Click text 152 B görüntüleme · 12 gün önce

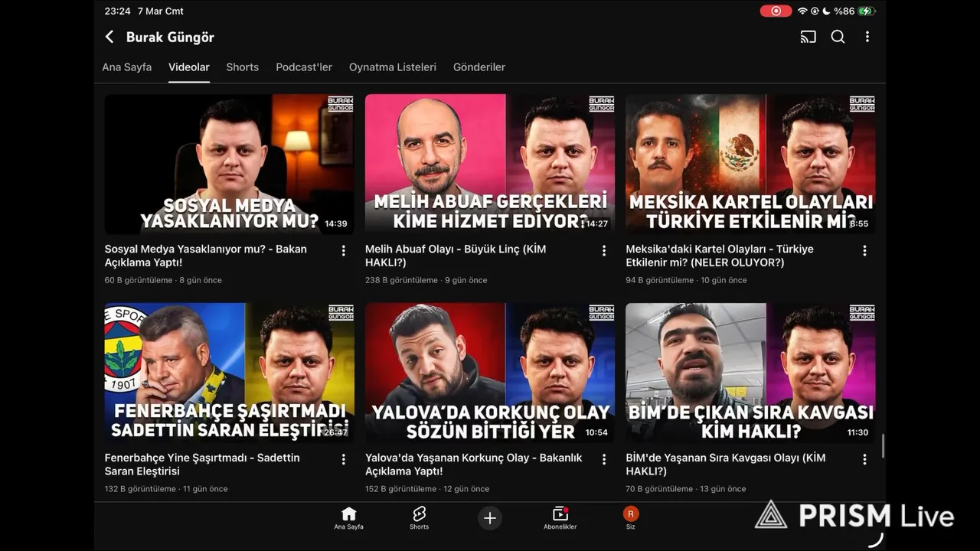point(427,488)
